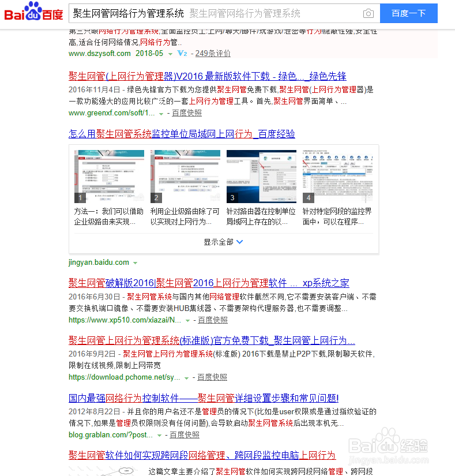Click the V2 credibility badge icon

(x=182, y=54)
